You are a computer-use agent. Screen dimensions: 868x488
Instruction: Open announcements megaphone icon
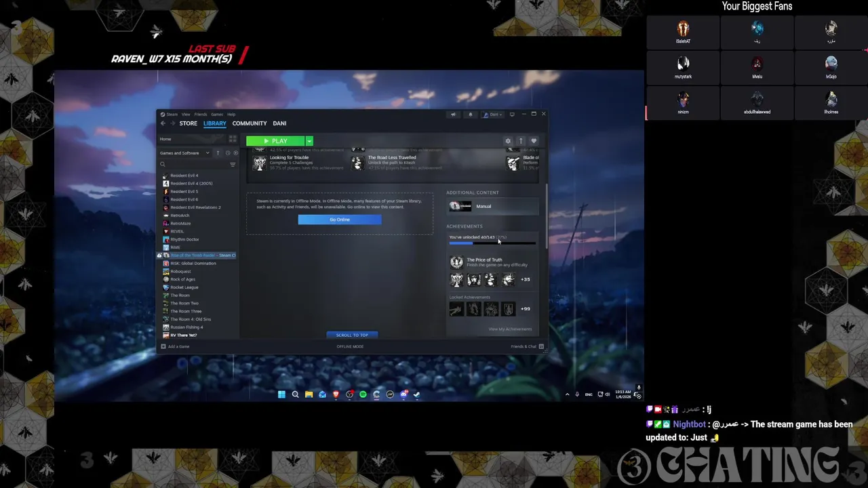click(x=453, y=115)
